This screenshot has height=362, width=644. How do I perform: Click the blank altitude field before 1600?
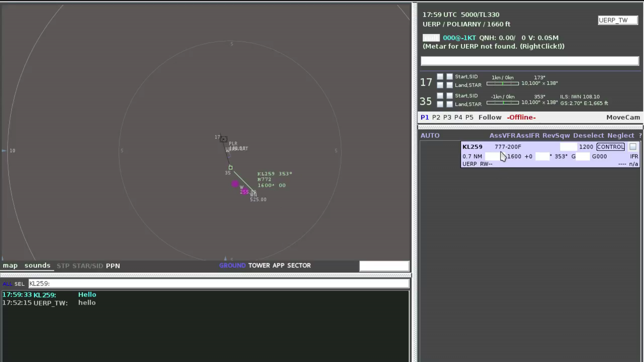(494, 156)
